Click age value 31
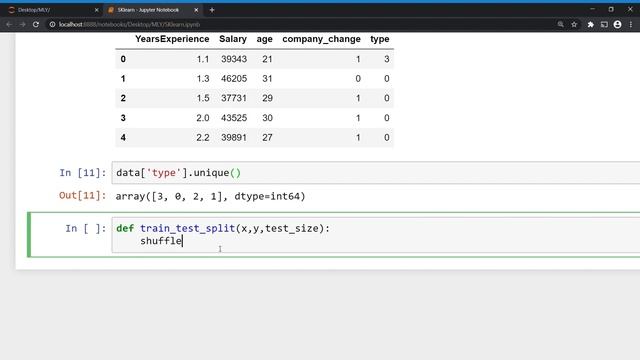640x360 pixels. (267, 79)
